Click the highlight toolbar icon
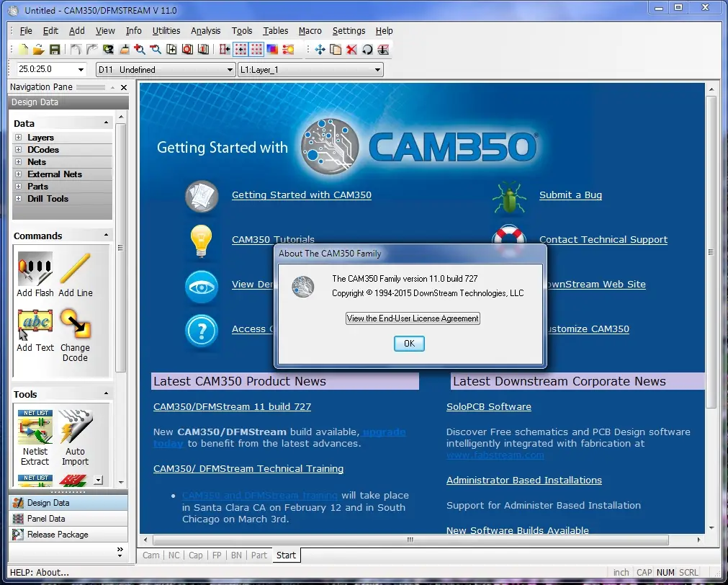The height and width of the screenshot is (585, 728). tap(288, 49)
